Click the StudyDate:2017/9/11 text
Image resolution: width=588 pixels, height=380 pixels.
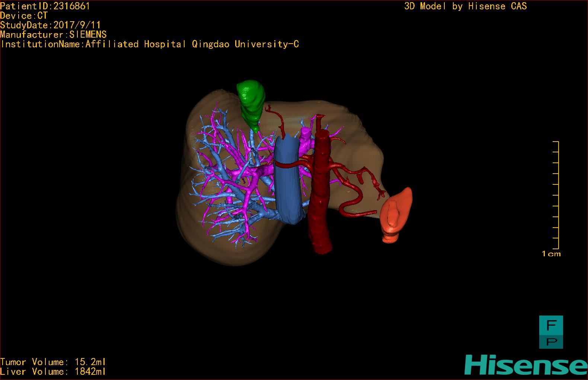point(51,25)
